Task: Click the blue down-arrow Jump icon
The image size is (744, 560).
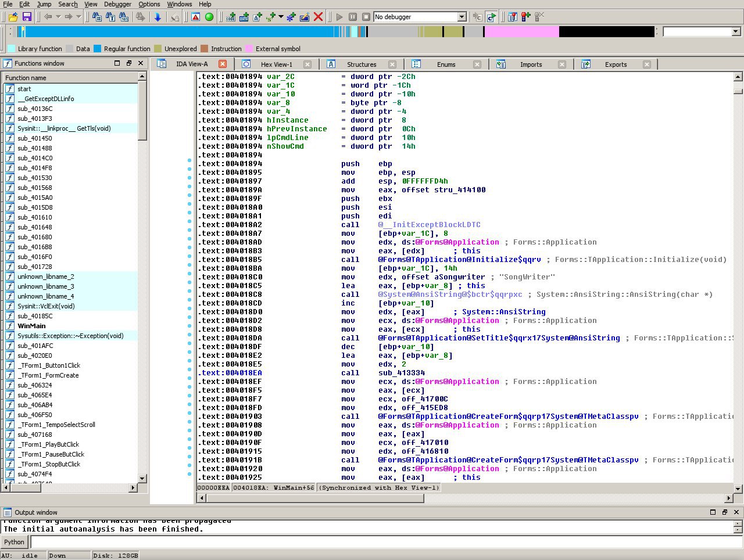Action: coord(158,17)
